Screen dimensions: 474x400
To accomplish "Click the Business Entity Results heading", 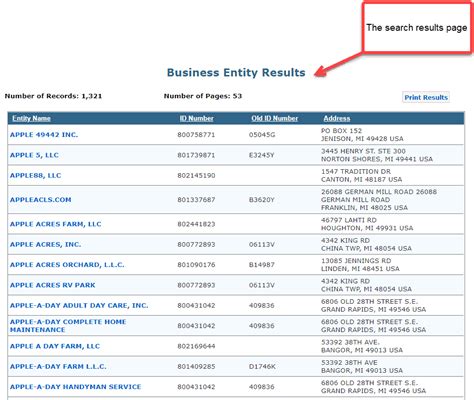I will pos(236,73).
